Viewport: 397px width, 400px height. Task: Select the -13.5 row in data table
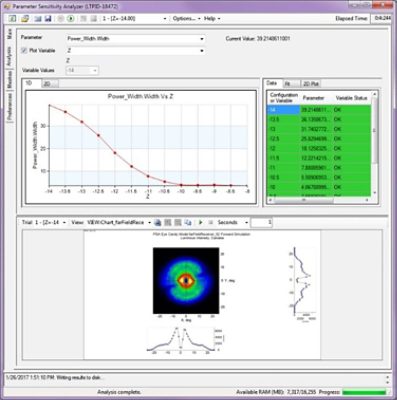(x=319, y=119)
